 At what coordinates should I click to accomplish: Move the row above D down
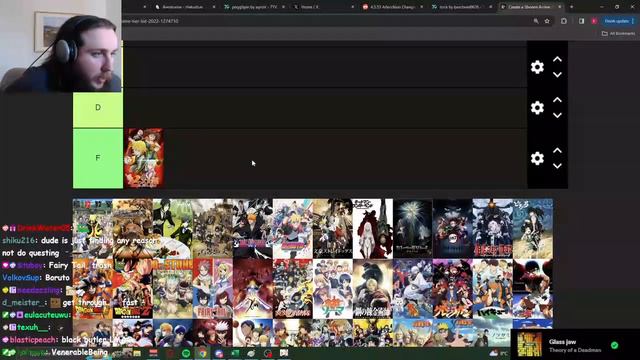557,75
